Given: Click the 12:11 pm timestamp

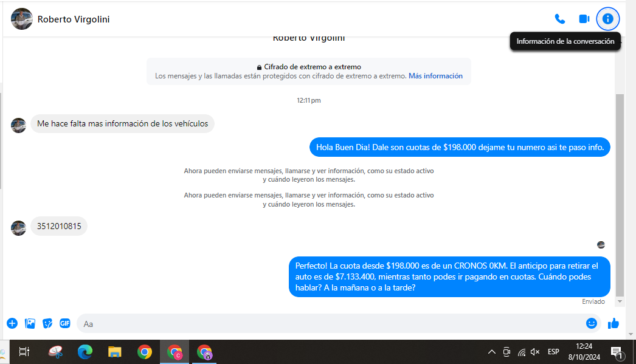Looking at the screenshot, I should (x=309, y=100).
